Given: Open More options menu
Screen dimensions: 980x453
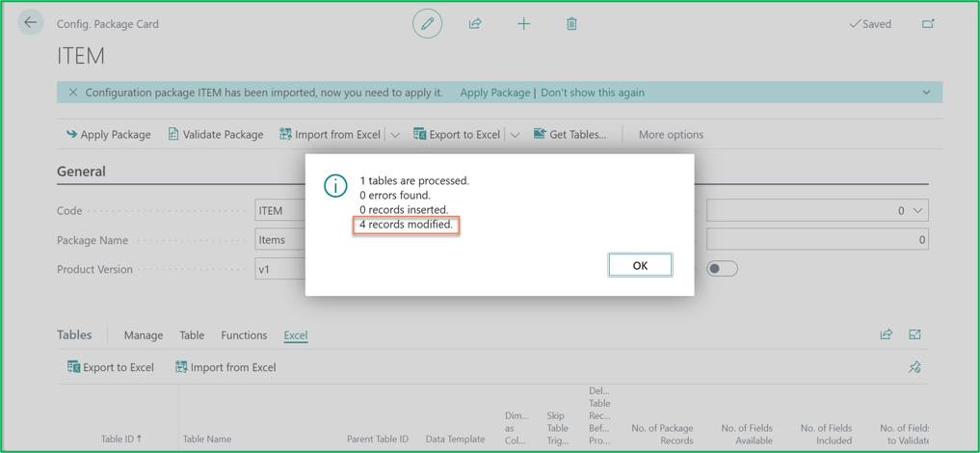Looking at the screenshot, I should (671, 134).
